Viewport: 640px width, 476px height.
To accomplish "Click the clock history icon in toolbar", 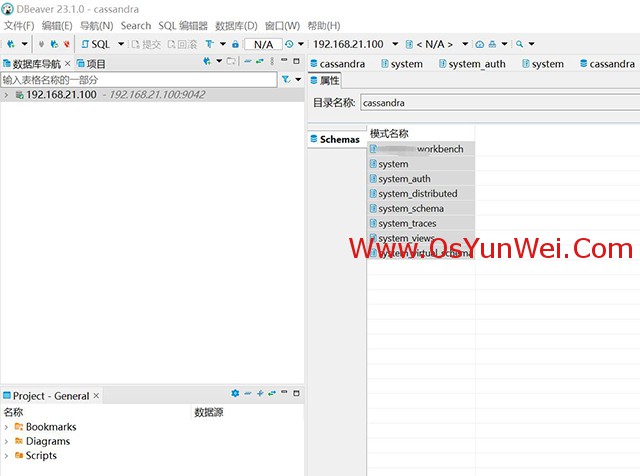I will [x=289, y=44].
